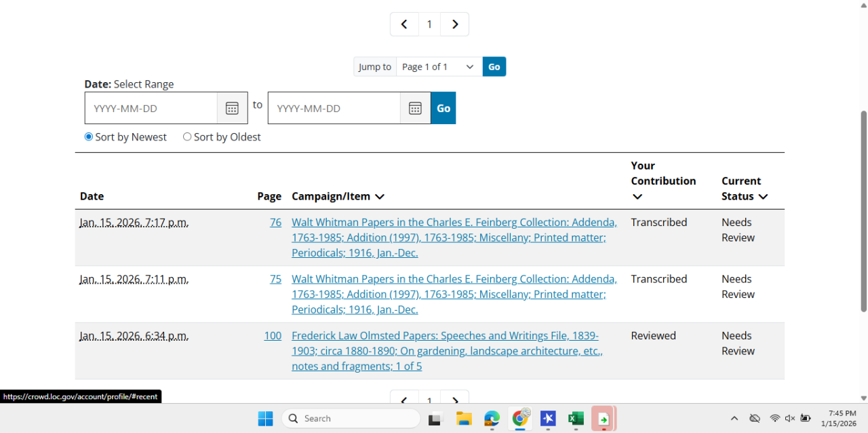Click the Date column header

[92, 197]
